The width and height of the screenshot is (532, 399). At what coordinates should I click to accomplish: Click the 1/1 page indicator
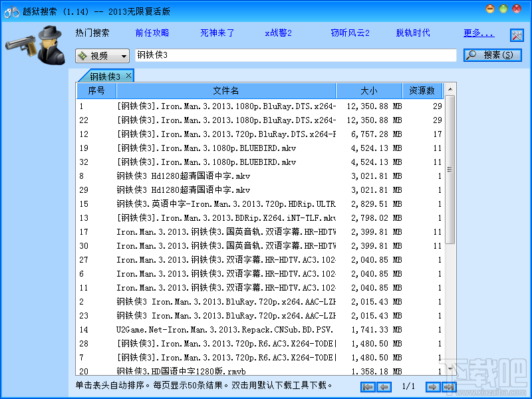click(408, 386)
